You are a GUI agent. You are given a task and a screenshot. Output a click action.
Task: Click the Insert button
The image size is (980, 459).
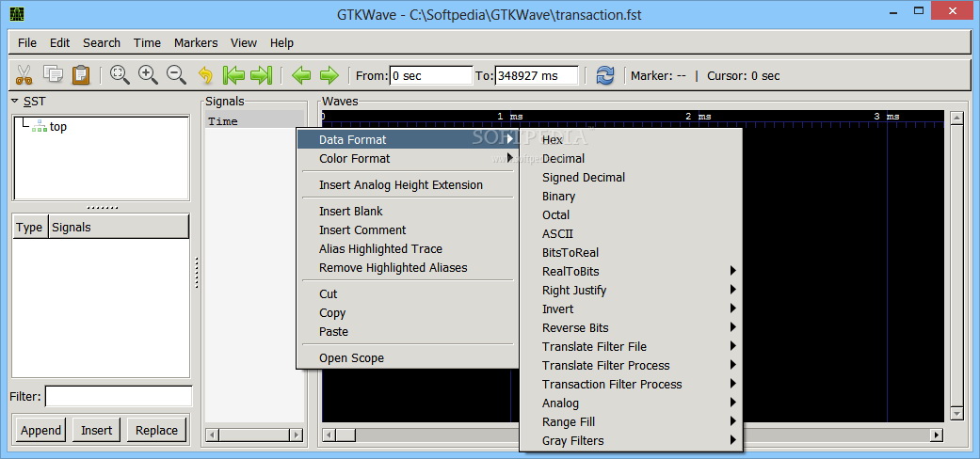96,430
